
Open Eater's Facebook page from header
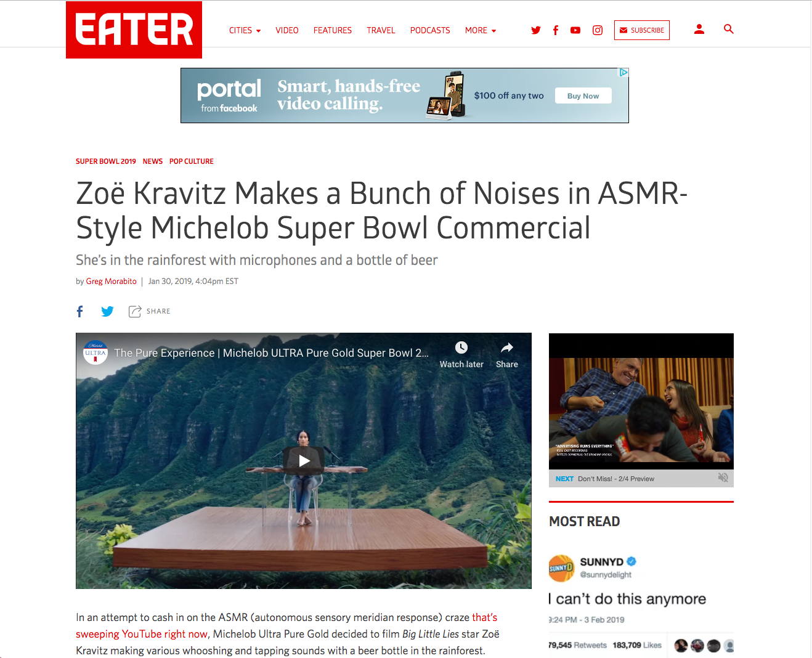pos(556,30)
